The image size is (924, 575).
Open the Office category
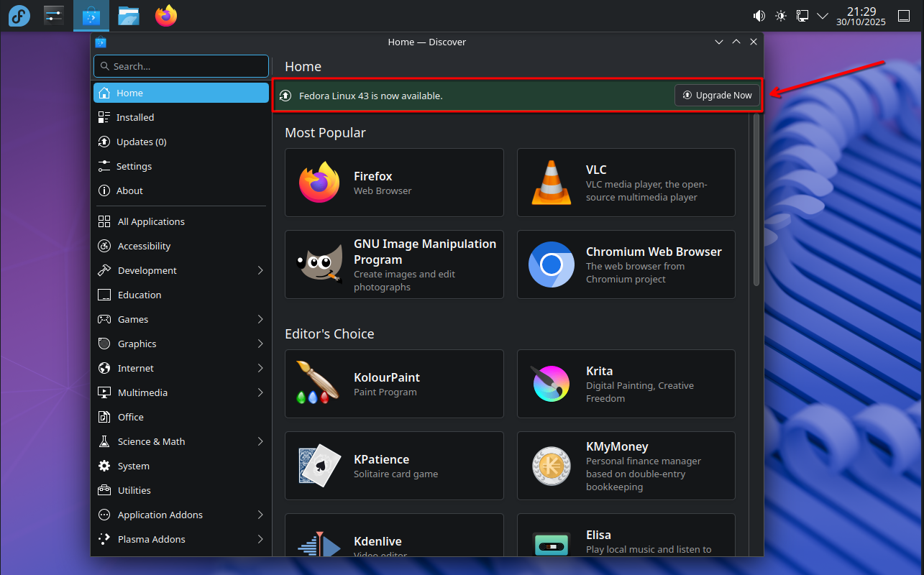point(132,416)
